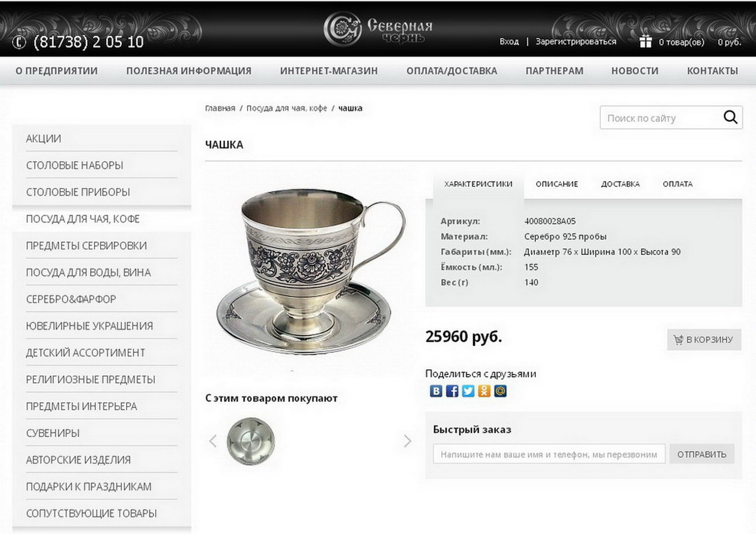Focus the quick order name and phone field
756x534 pixels.
point(549,454)
